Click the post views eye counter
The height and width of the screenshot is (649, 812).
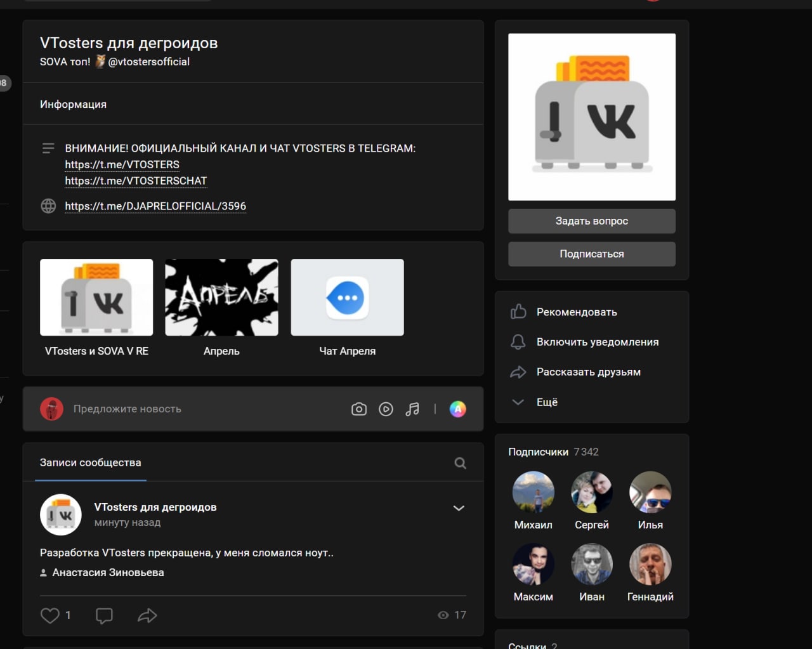click(x=452, y=615)
